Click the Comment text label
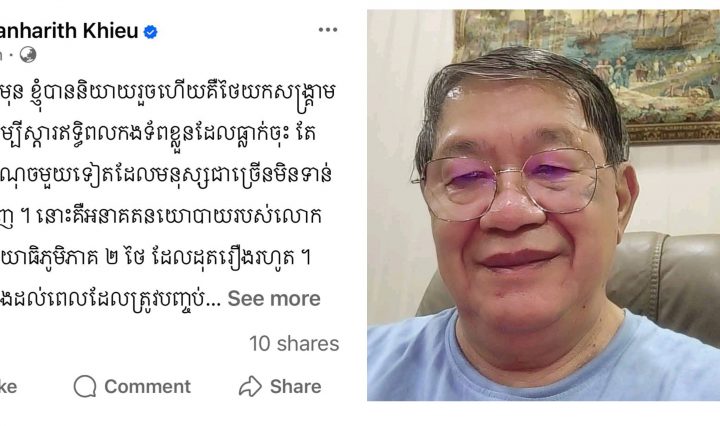The width and height of the screenshot is (720, 426). click(147, 387)
